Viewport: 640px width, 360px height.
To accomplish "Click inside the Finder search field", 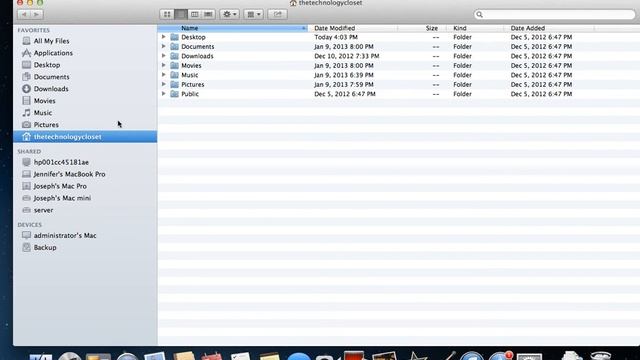I will click(555, 14).
